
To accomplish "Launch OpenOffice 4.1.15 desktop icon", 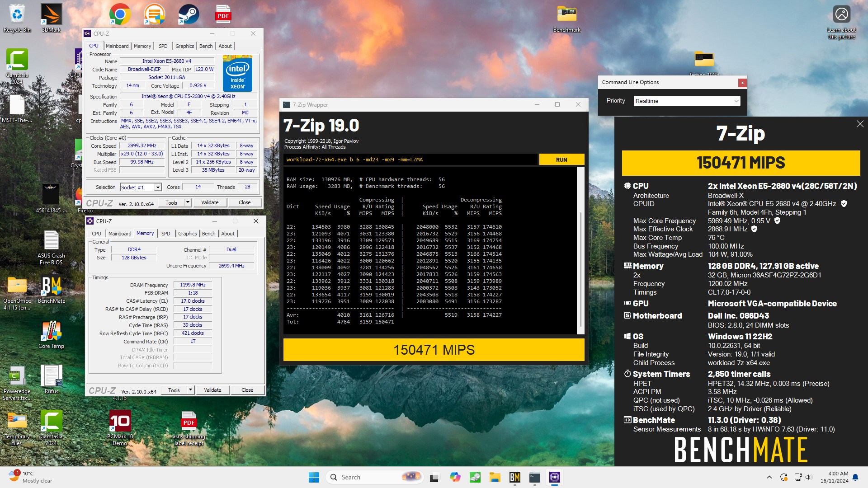I will 17,292.
